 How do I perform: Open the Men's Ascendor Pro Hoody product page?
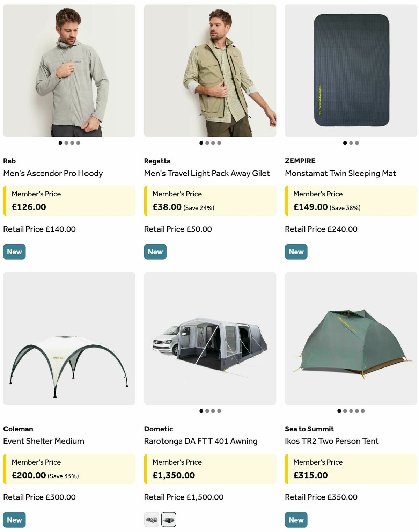(52, 173)
